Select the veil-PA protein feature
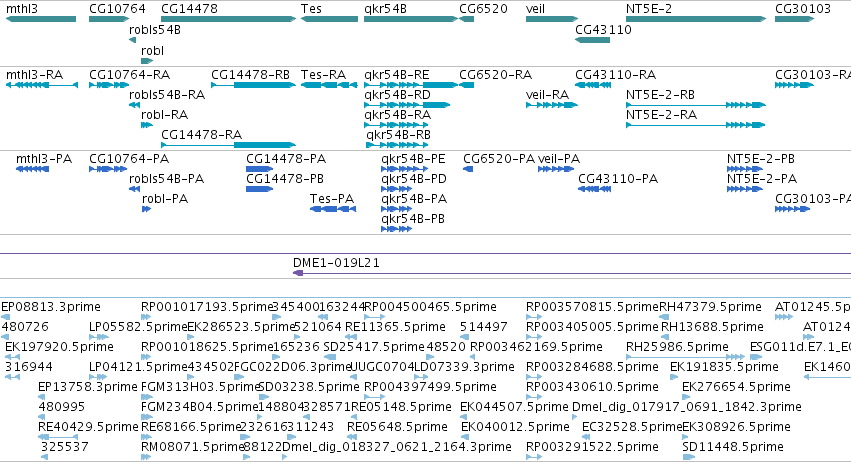The height and width of the screenshot is (462, 851). (x=556, y=169)
